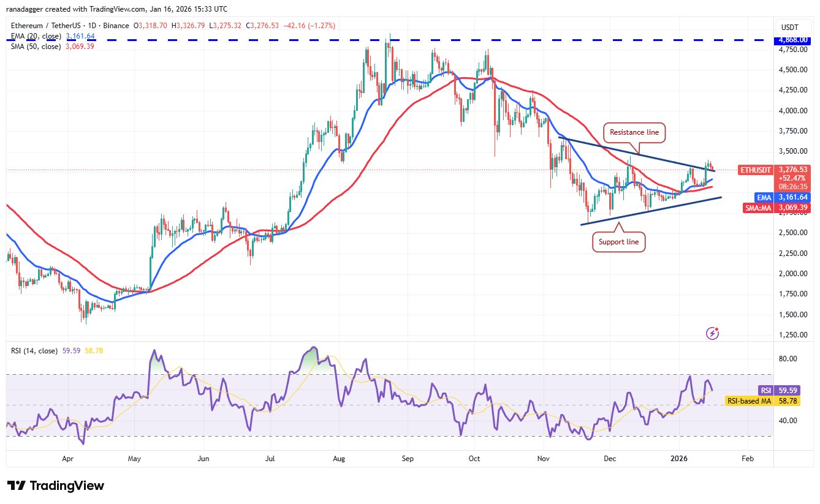Click the red ETHUSDT price tag
The image size is (820, 504).
pyautogui.click(x=757, y=170)
